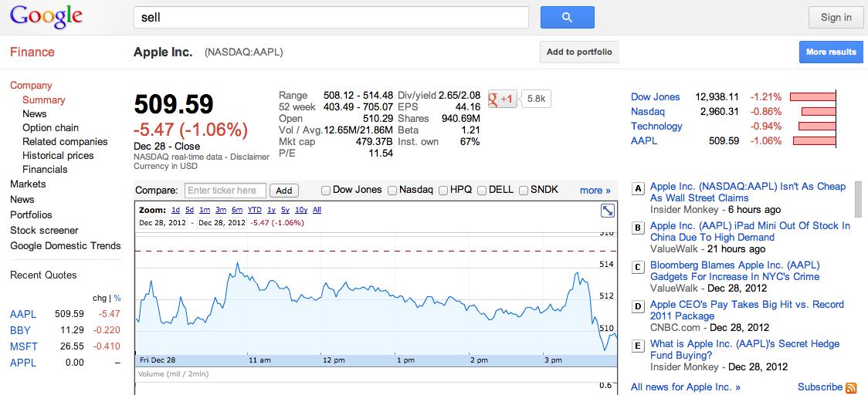
Task: Open Financials page
Action: coord(45,169)
